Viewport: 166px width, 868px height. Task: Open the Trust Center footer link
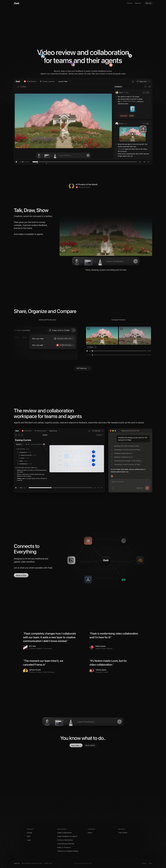(123, 833)
